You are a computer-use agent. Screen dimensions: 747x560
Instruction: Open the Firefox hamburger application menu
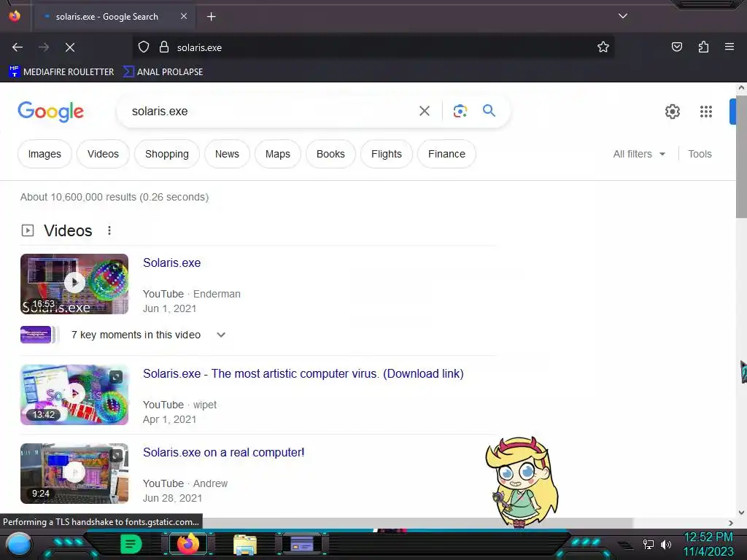(x=729, y=47)
